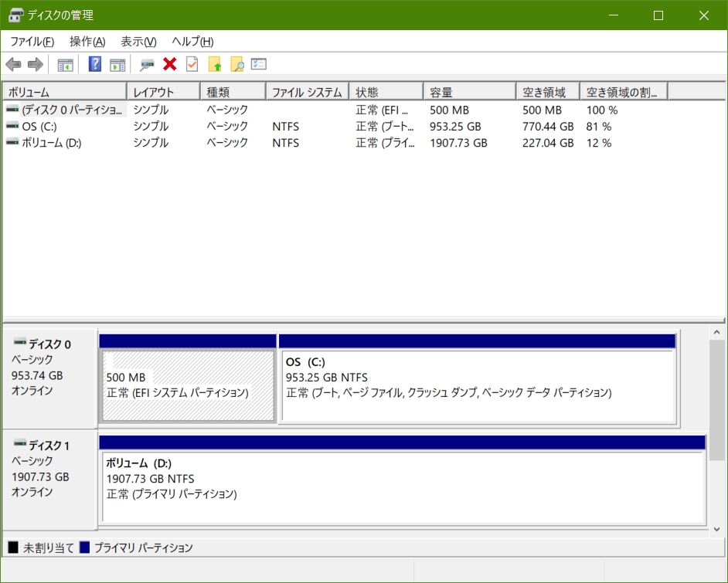728x583 pixels.
Task: Select the OS (C:) 953.25 GB NTFS partition block
Action: click(478, 378)
